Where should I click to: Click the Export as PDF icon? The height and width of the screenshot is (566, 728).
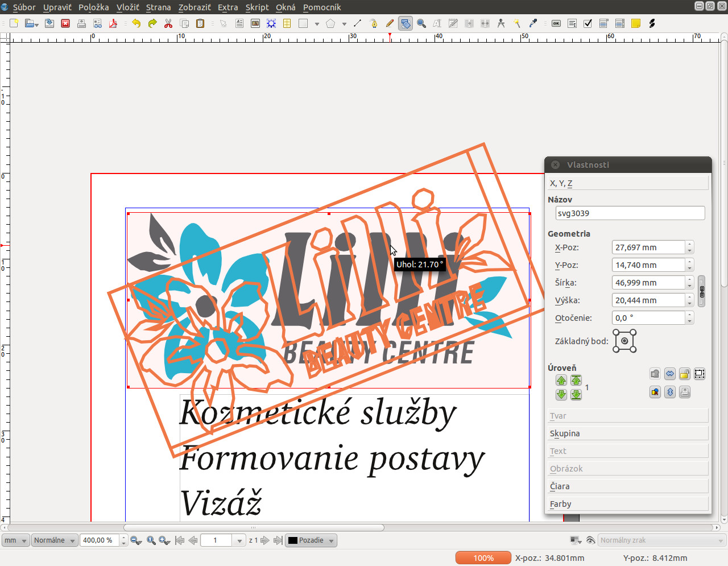(x=113, y=23)
